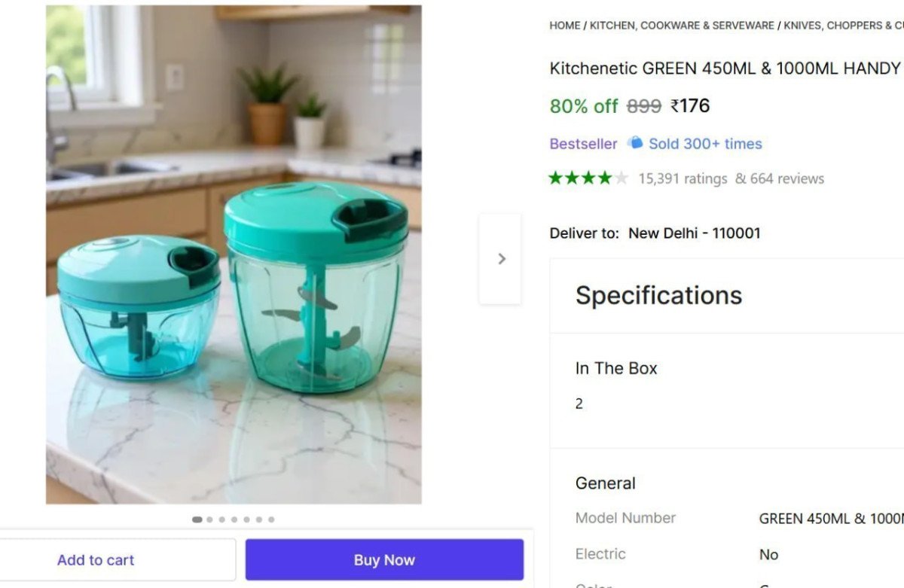This screenshot has width=904, height=588.
Task: Expand the KNIVES, CHOPPERS breadcrumb category
Action: tap(844, 25)
